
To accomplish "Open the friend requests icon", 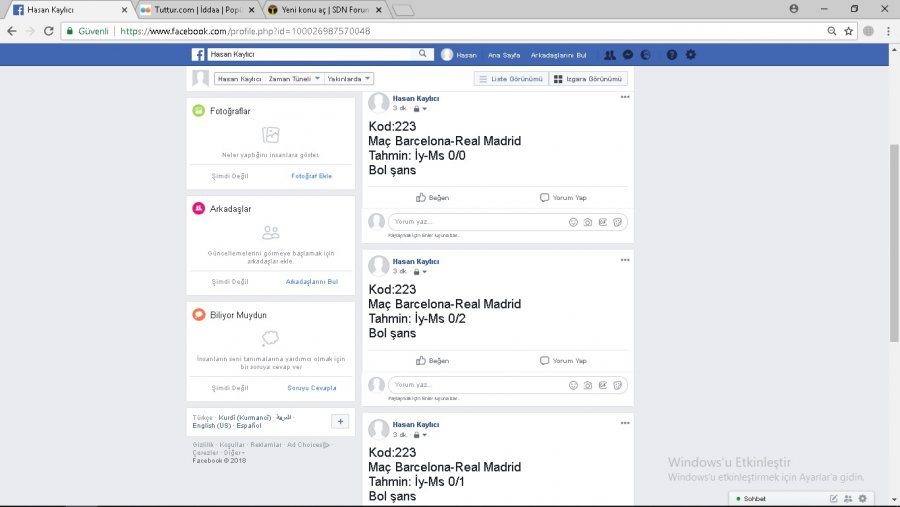I will tap(610, 55).
